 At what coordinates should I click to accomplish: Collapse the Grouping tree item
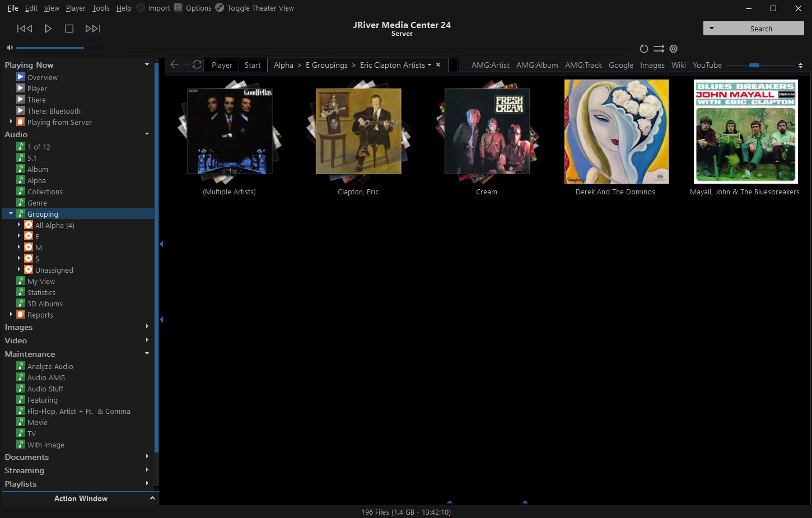pos(11,213)
